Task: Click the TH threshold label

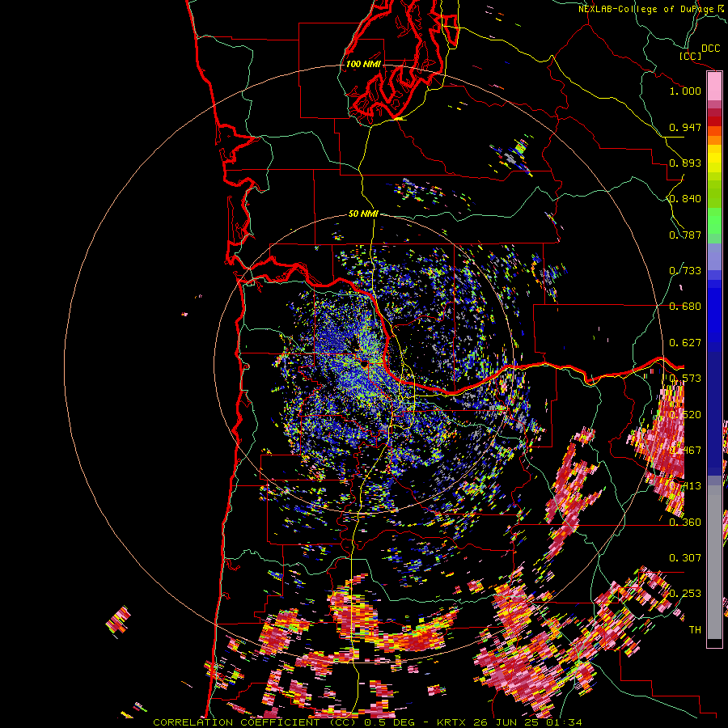Action: click(695, 630)
